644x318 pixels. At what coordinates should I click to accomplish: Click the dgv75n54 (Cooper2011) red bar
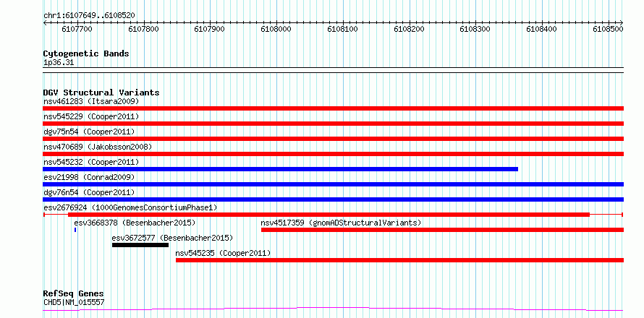pos(333,139)
